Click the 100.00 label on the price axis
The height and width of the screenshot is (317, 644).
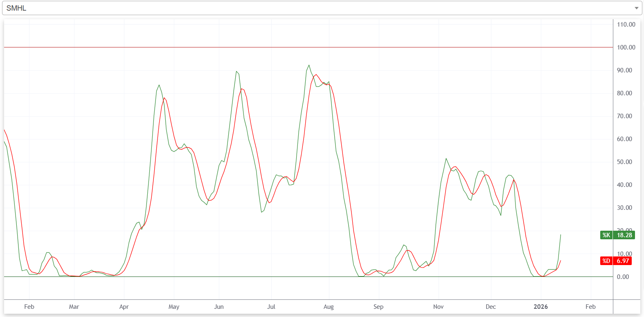[x=626, y=47]
